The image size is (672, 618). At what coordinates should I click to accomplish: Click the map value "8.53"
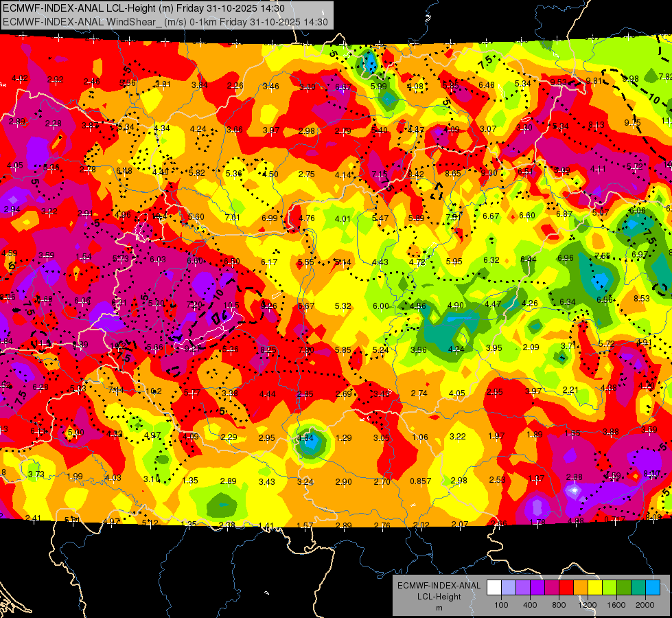click(642, 298)
